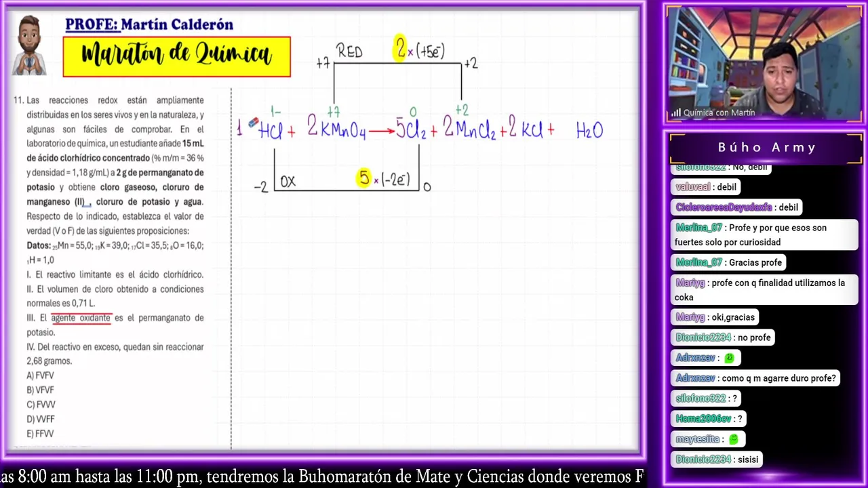
Task: Click the 'PROFE: Martín Calderón' heading
Action: tap(149, 24)
